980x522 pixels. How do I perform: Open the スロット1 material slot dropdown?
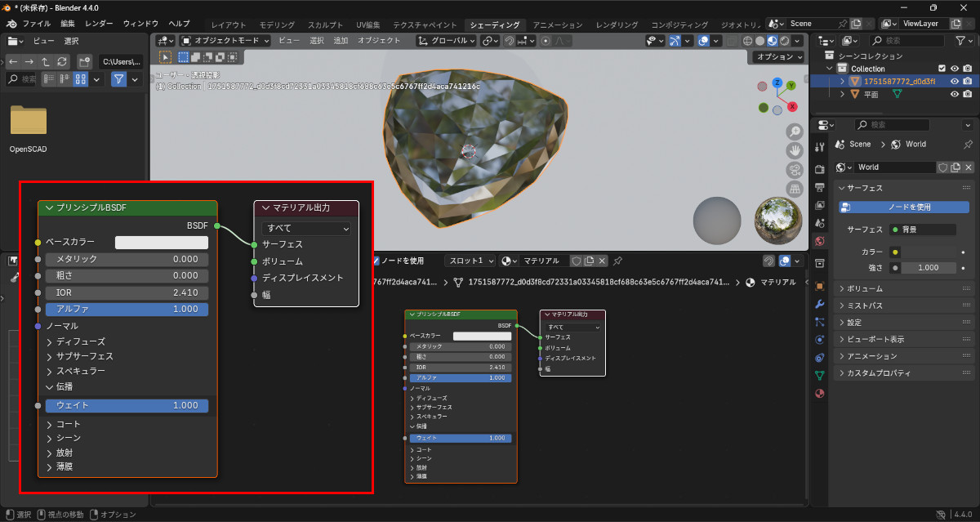(470, 261)
